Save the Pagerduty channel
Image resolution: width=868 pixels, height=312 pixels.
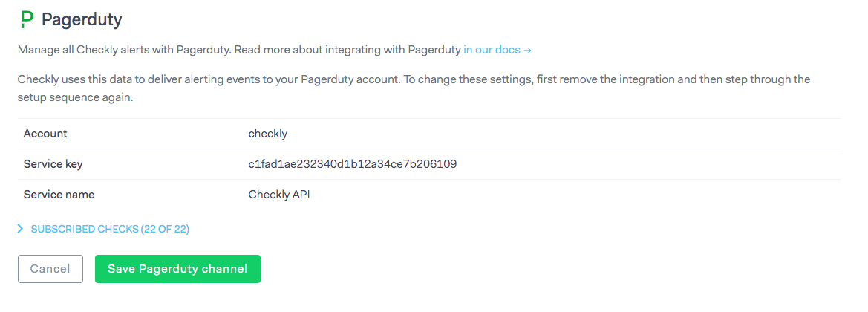[x=177, y=269]
